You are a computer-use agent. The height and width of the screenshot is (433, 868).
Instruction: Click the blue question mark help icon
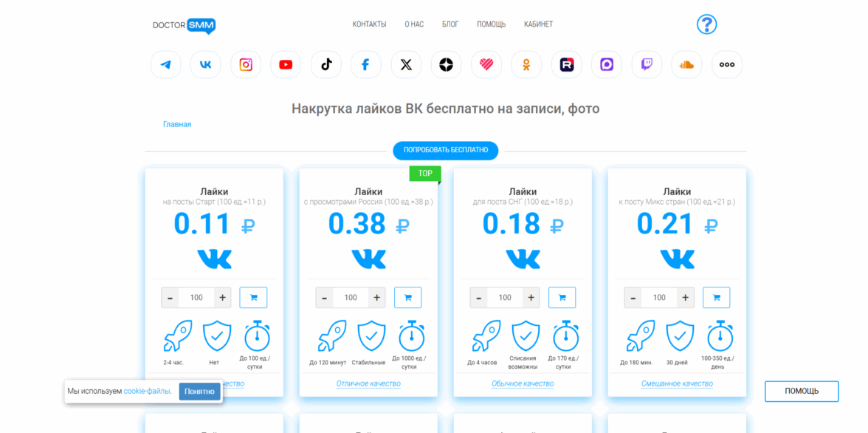(707, 24)
